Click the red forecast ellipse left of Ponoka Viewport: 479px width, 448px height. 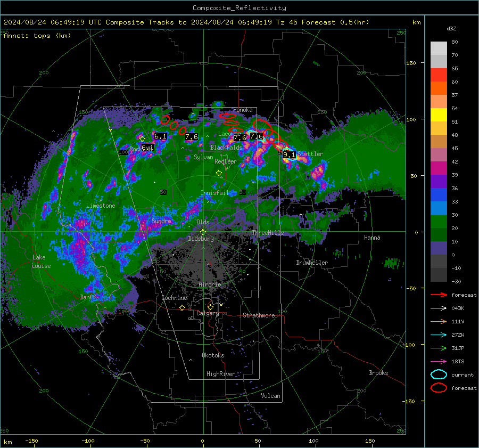tap(227, 116)
